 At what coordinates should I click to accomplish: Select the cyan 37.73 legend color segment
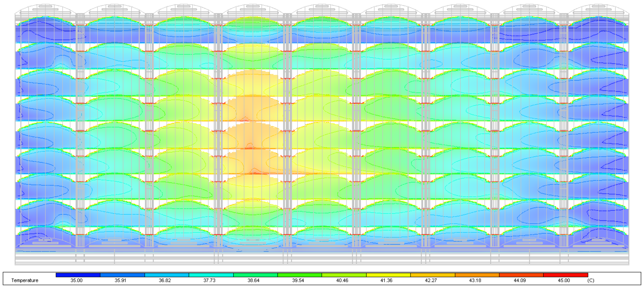pyautogui.click(x=211, y=275)
